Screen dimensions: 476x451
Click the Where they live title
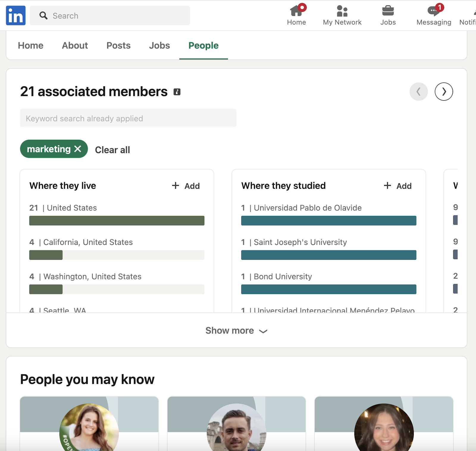(63, 186)
